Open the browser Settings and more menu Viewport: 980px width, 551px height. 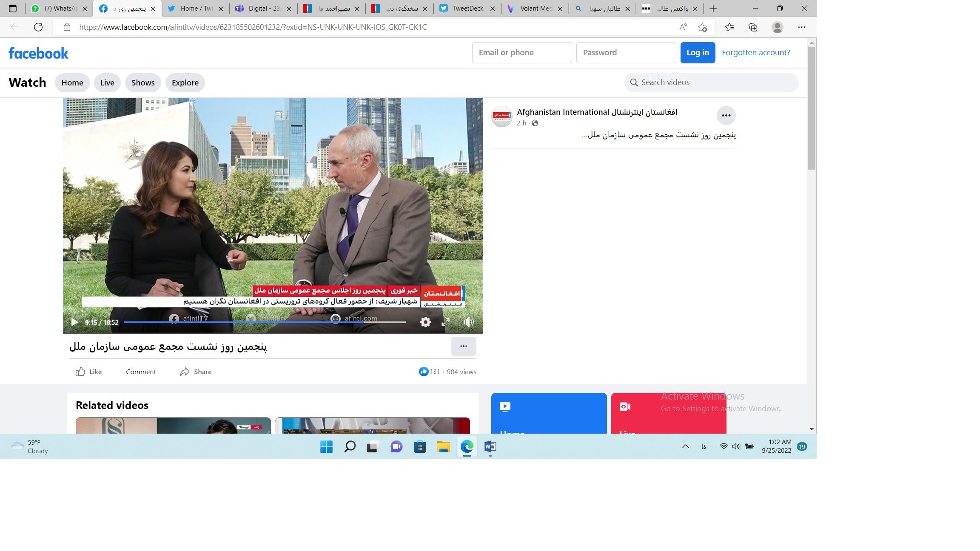pyautogui.click(x=801, y=27)
